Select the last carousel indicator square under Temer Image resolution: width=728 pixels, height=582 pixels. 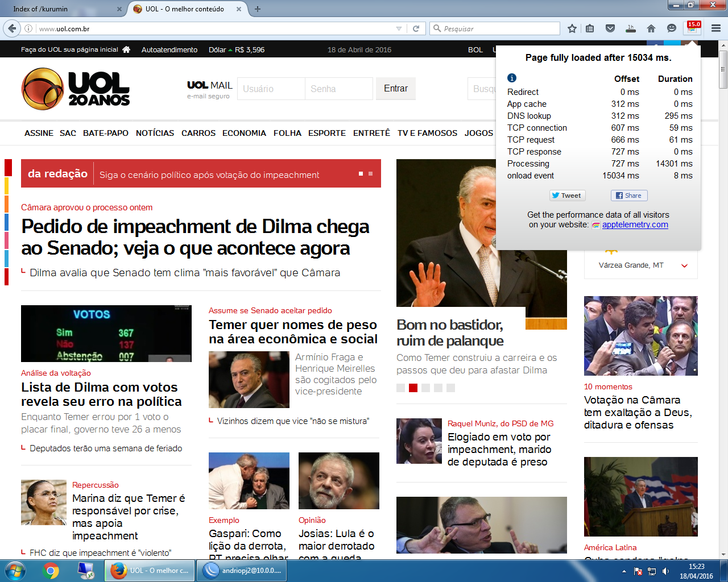coord(450,388)
